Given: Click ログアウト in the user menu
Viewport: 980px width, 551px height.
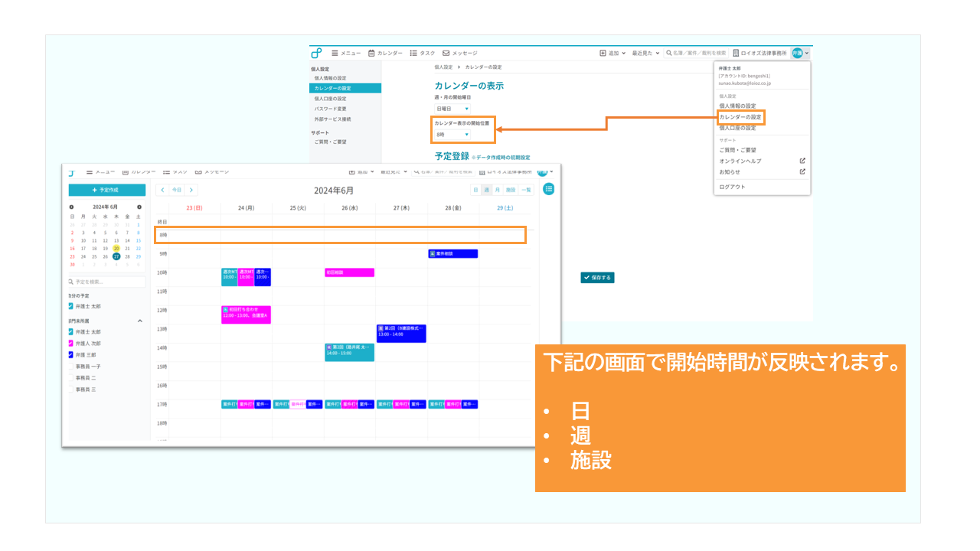Looking at the screenshot, I should [732, 187].
